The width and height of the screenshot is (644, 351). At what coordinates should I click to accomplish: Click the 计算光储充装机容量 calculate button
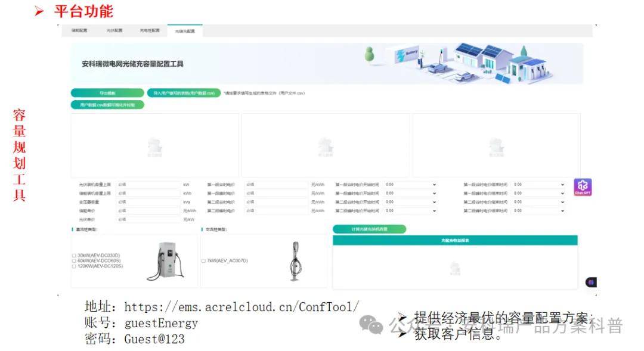point(369,229)
